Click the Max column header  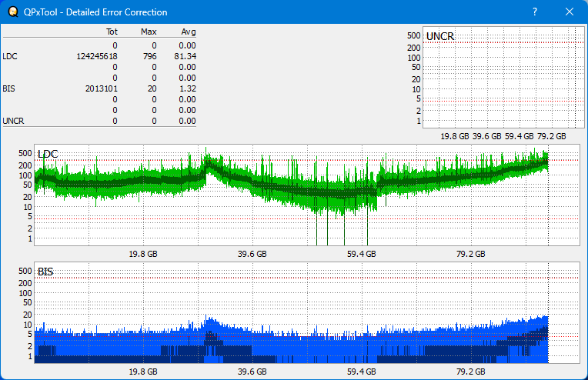click(x=149, y=32)
